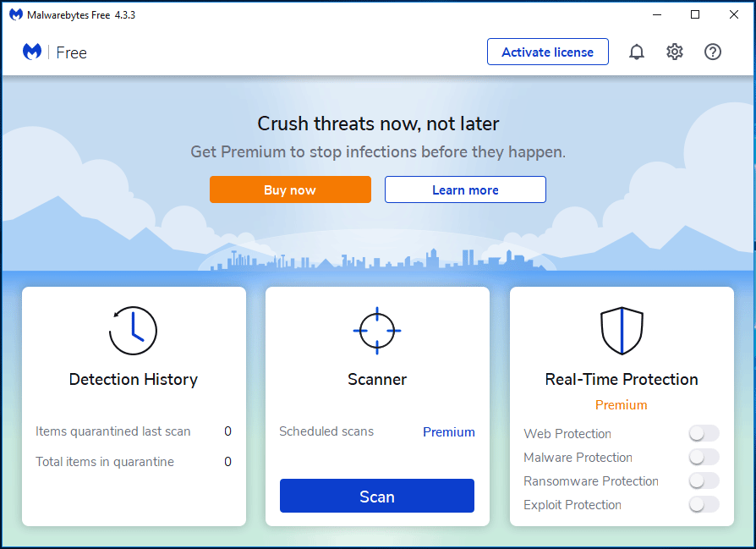Image resolution: width=756 pixels, height=549 pixels.
Task: Click the Premium label under Real-Time Protection
Action: [x=622, y=405]
